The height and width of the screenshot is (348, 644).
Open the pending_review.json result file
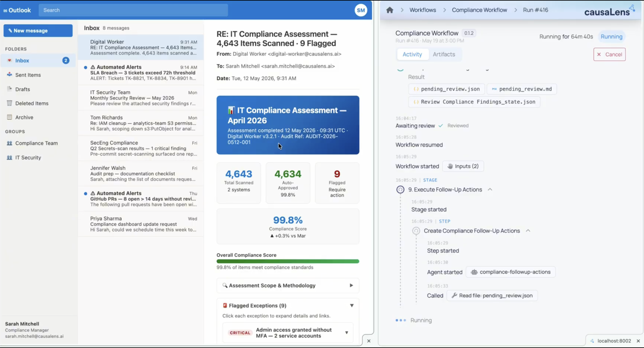[x=447, y=89]
